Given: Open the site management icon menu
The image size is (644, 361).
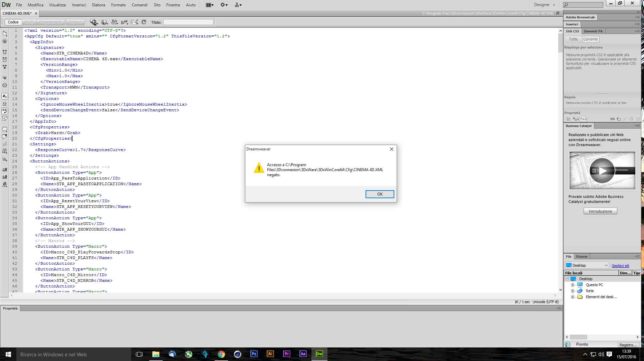Looking at the screenshot, I should [238, 5].
